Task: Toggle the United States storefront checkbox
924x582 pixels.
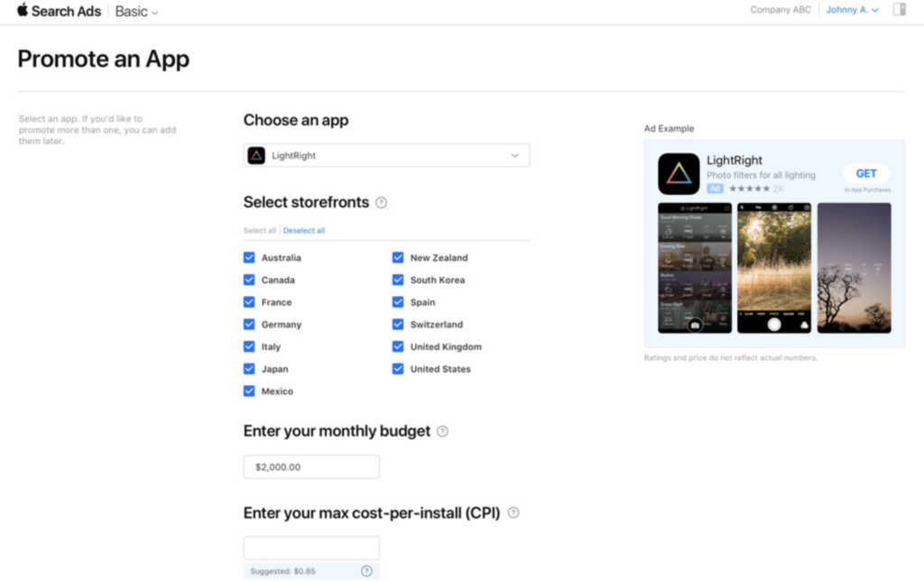Action: click(398, 368)
